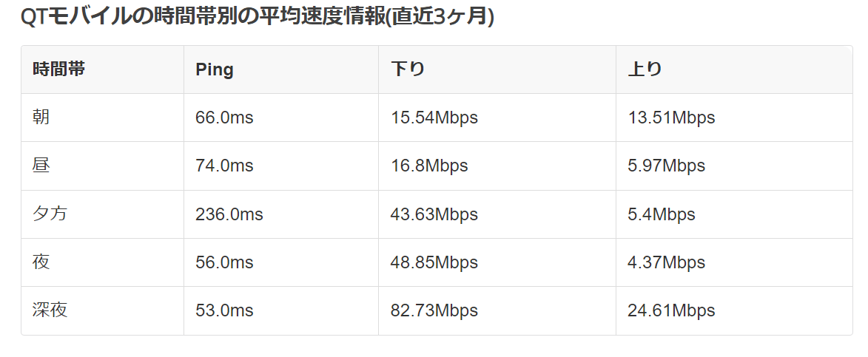The image size is (868, 357).
Task: Select the 朝 row label
Action: pos(41,118)
